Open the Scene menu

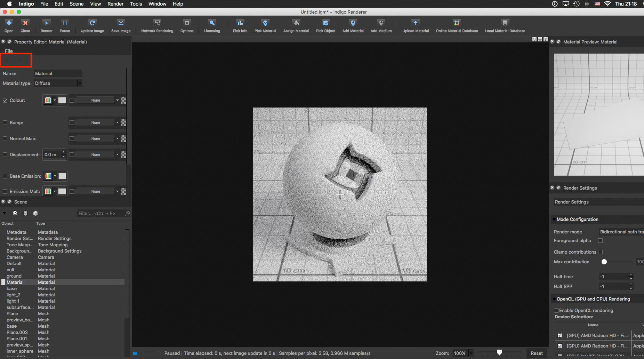77,4
